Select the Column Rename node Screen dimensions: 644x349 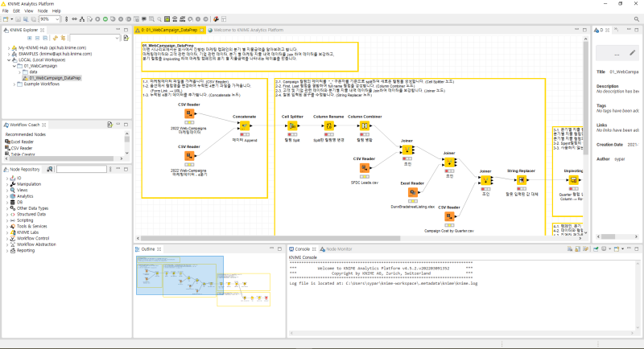click(328, 125)
